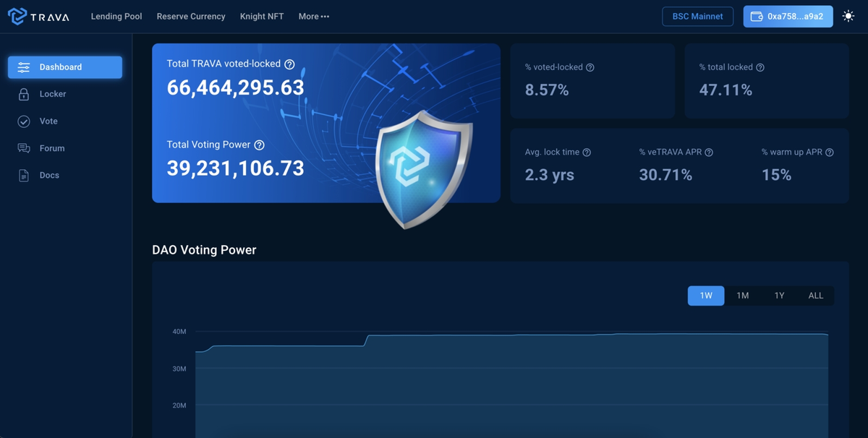This screenshot has width=868, height=438.
Task: Click the Docs document icon
Action: pyautogui.click(x=24, y=176)
